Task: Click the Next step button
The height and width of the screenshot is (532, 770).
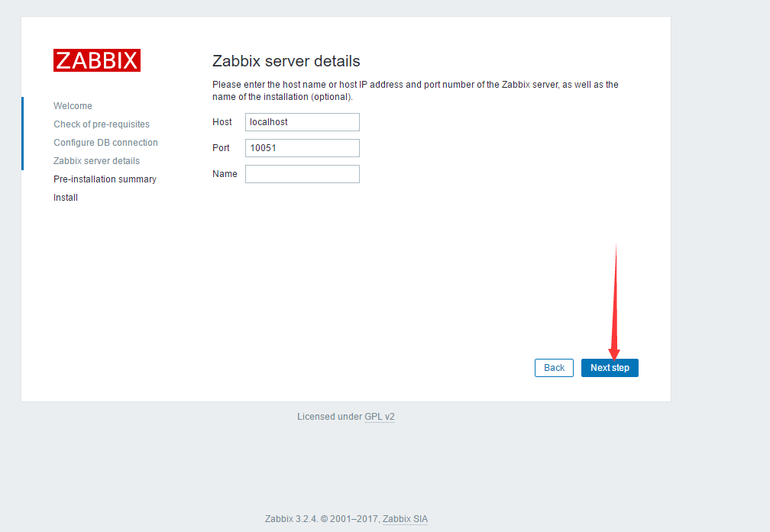Action: pyautogui.click(x=610, y=368)
